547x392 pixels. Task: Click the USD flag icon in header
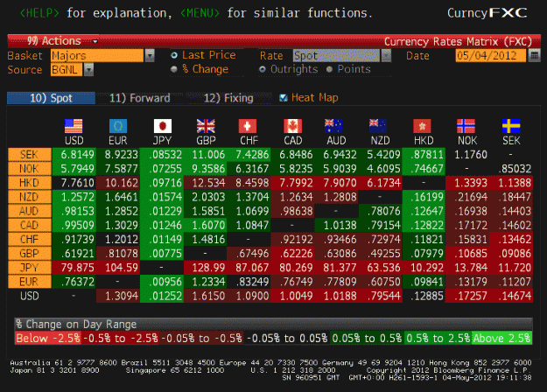[x=74, y=126]
